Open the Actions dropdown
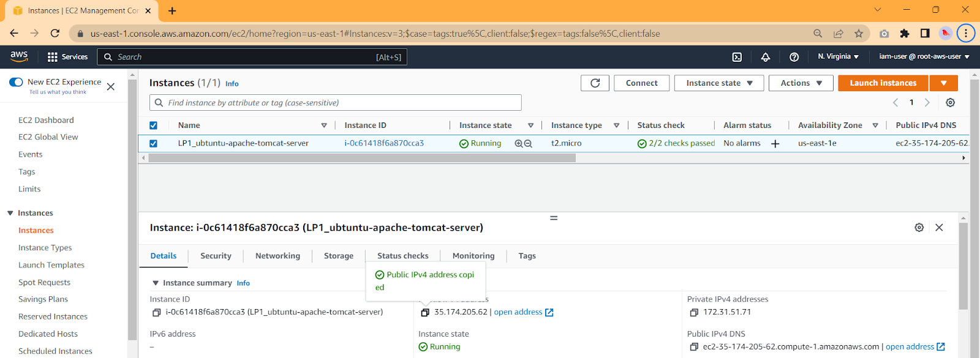 [801, 83]
